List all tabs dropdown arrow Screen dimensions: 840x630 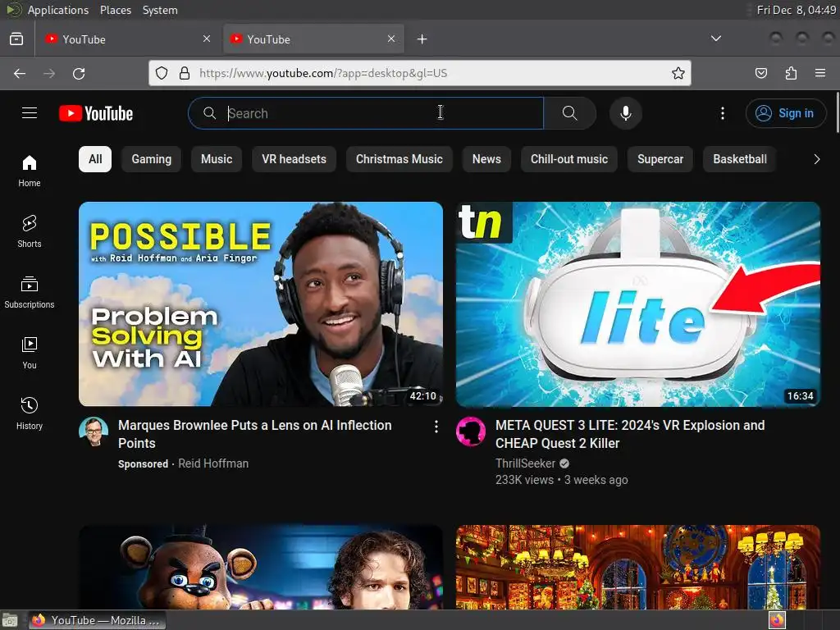pyautogui.click(x=715, y=39)
